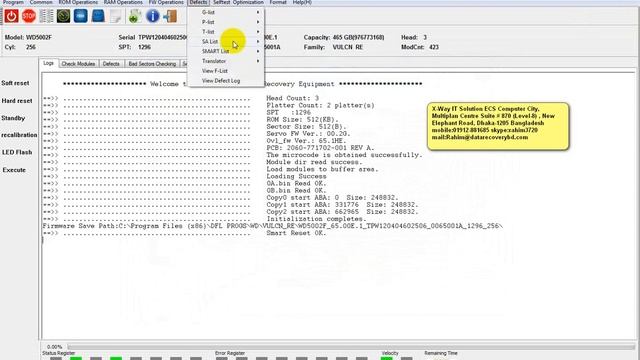Switch to the Logs tab
The height and width of the screenshot is (360, 640).
point(49,63)
